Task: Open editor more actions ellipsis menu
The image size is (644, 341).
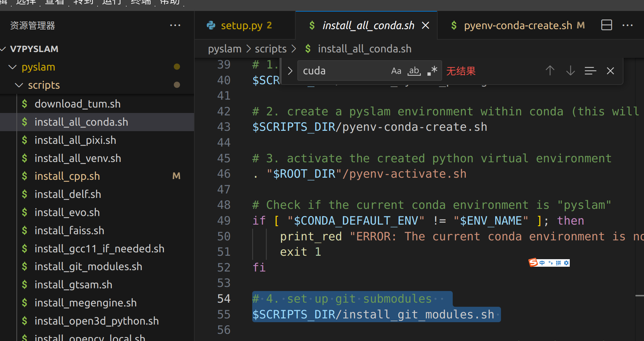Action: point(627,25)
